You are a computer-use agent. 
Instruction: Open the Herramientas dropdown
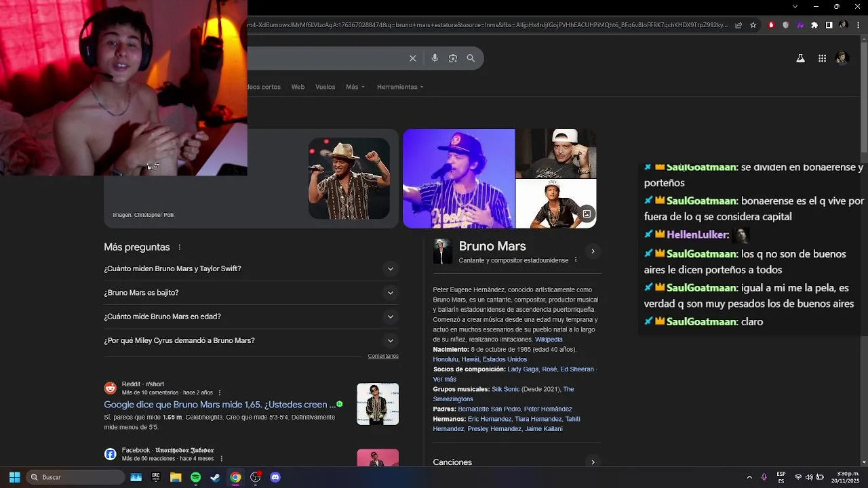pyautogui.click(x=400, y=87)
